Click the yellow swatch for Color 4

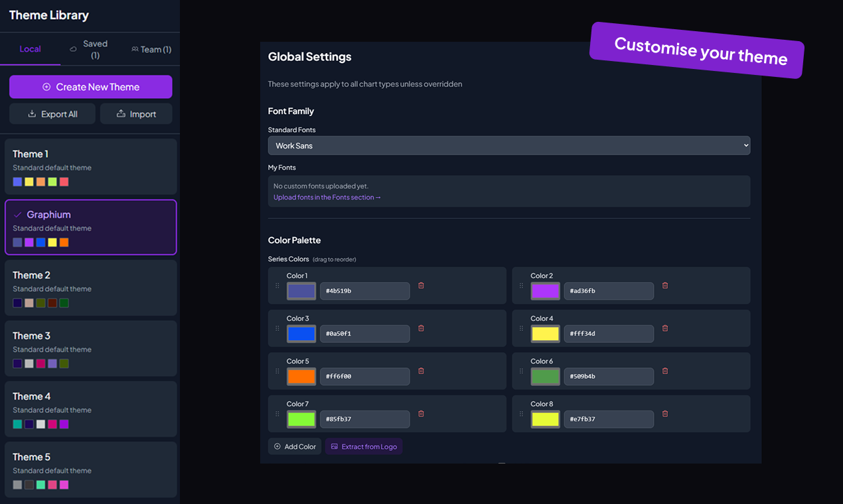click(x=545, y=334)
